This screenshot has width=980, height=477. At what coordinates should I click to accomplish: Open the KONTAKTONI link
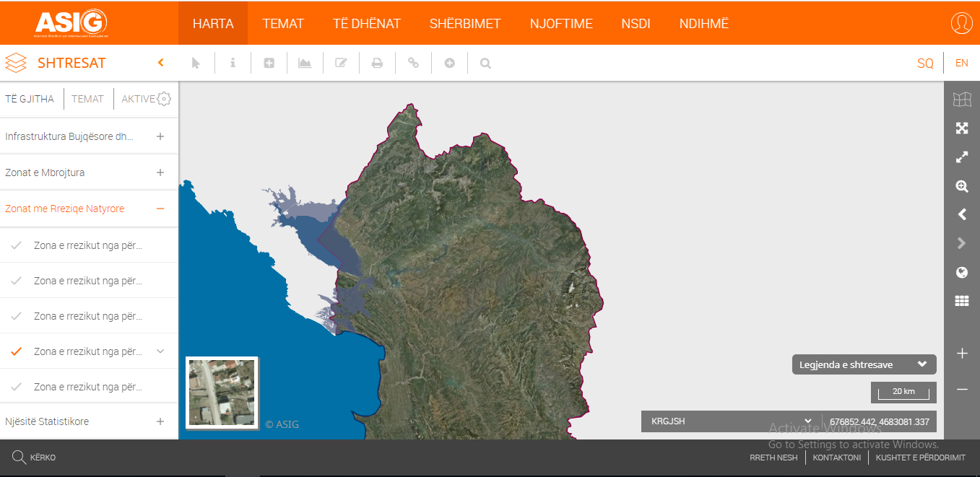pyautogui.click(x=837, y=458)
